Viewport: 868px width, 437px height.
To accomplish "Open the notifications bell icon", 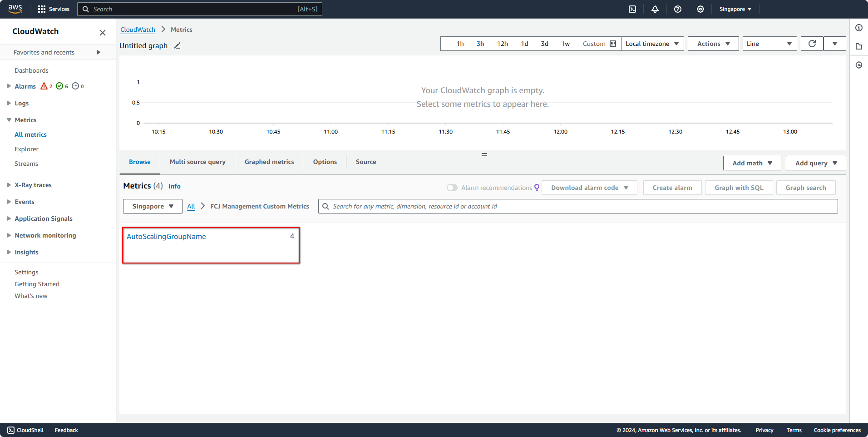I will 655,9.
